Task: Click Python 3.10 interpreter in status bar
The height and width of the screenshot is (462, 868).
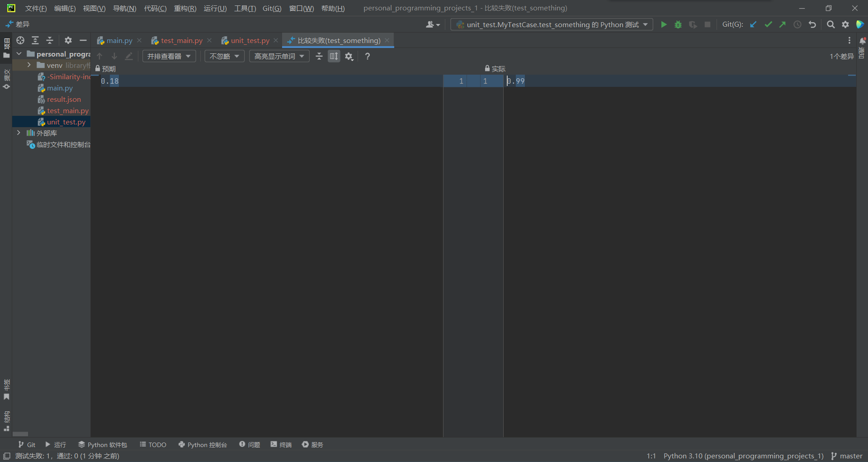Action: tap(744, 456)
